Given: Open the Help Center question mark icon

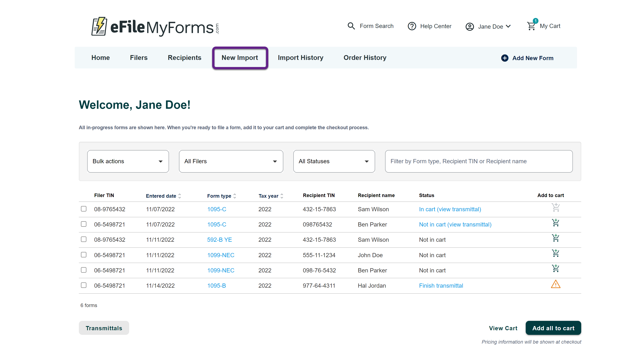Looking at the screenshot, I should tap(412, 26).
